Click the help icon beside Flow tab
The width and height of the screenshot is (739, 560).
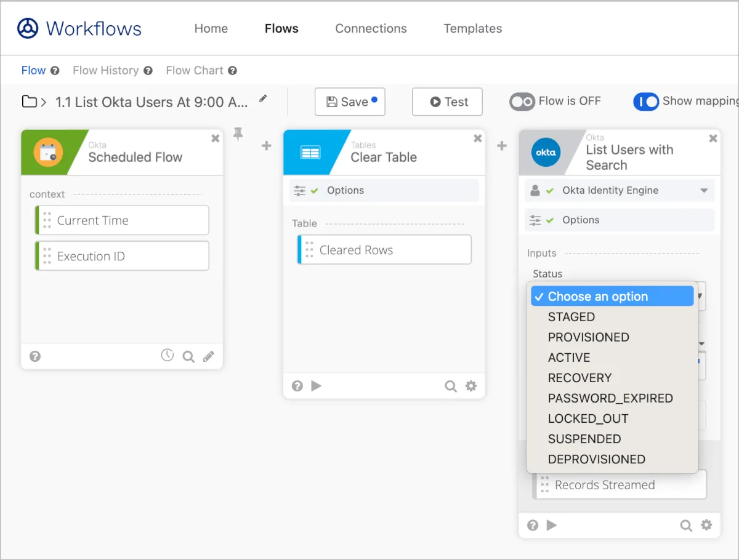point(55,71)
